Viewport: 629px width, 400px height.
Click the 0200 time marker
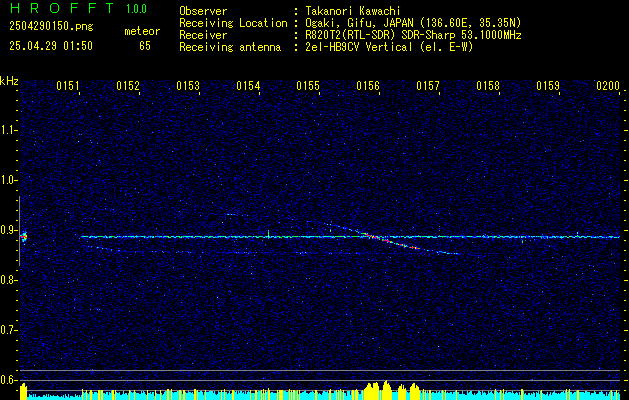coord(608,86)
